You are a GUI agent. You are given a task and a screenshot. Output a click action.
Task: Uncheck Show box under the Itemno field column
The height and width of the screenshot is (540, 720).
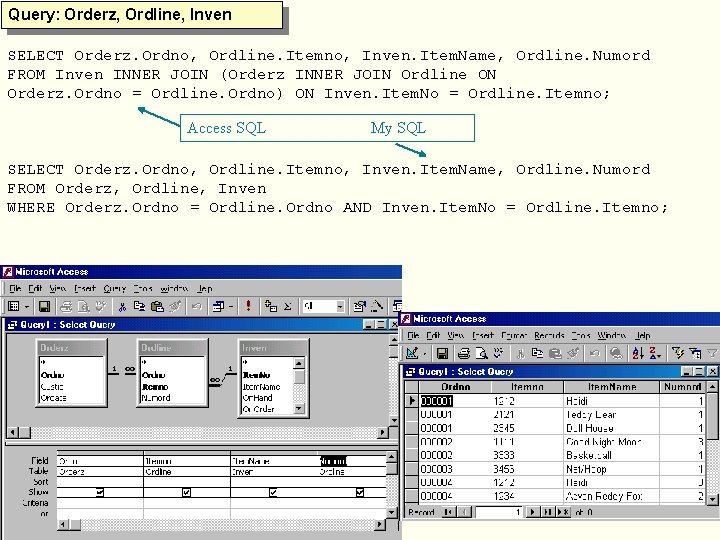pyautogui.click(x=186, y=492)
